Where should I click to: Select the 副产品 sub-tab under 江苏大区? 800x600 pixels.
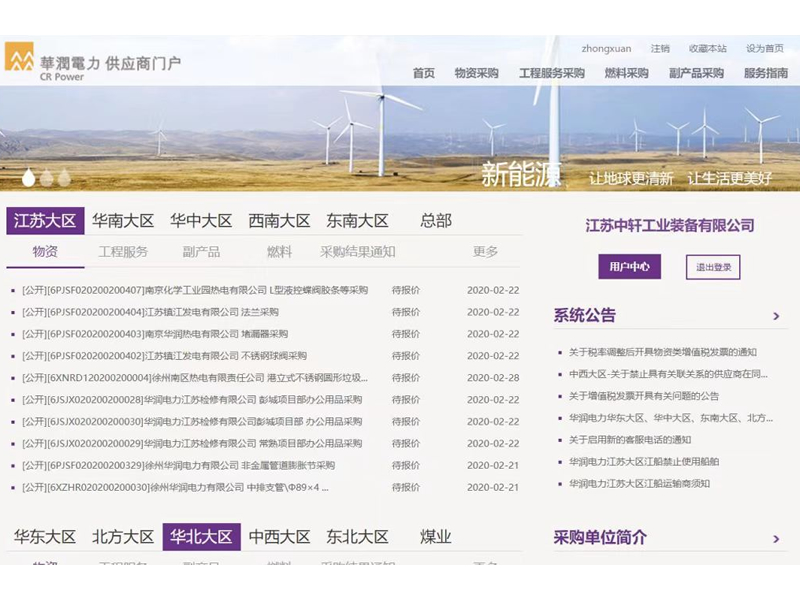[201, 252]
